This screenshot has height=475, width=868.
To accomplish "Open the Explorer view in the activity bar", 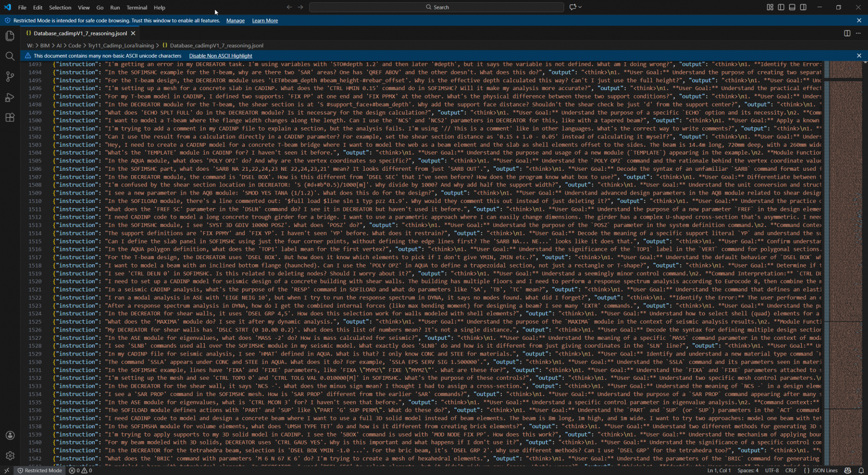I will [x=9, y=36].
